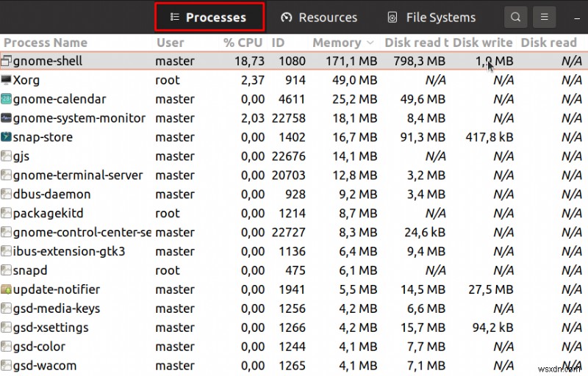Image resolution: width=588 pixels, height=376 pixels.
Task: Select the Xorg process name
Action: (26, 80)
